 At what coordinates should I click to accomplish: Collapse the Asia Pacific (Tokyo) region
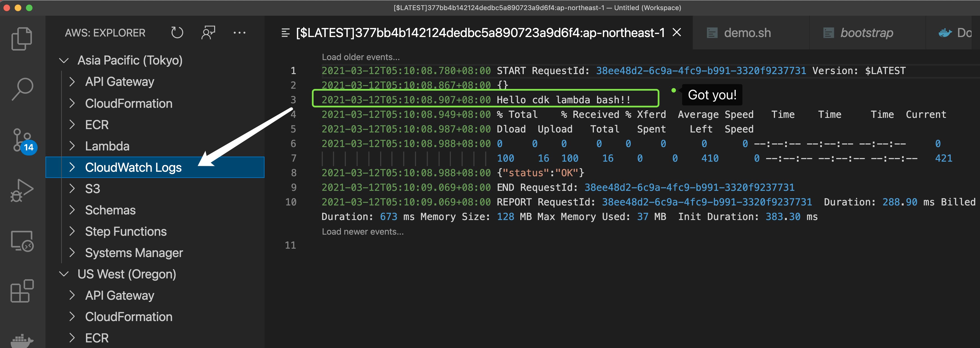coord(64,60)
